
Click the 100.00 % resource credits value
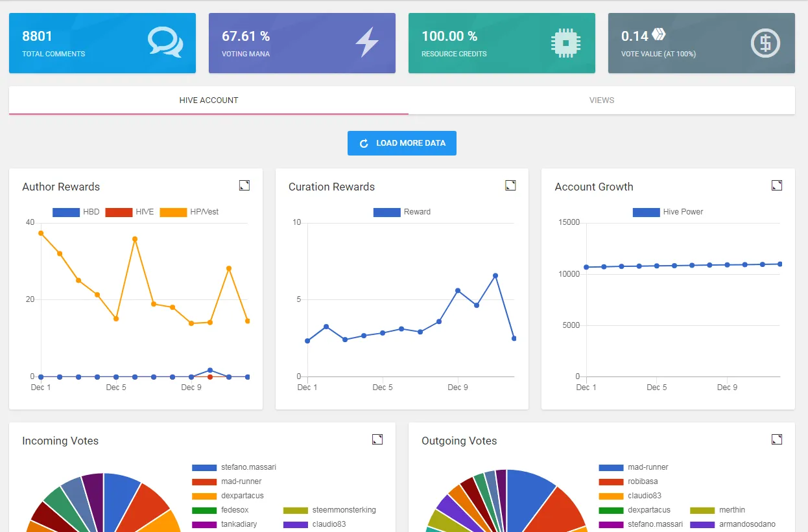(449, 36)
